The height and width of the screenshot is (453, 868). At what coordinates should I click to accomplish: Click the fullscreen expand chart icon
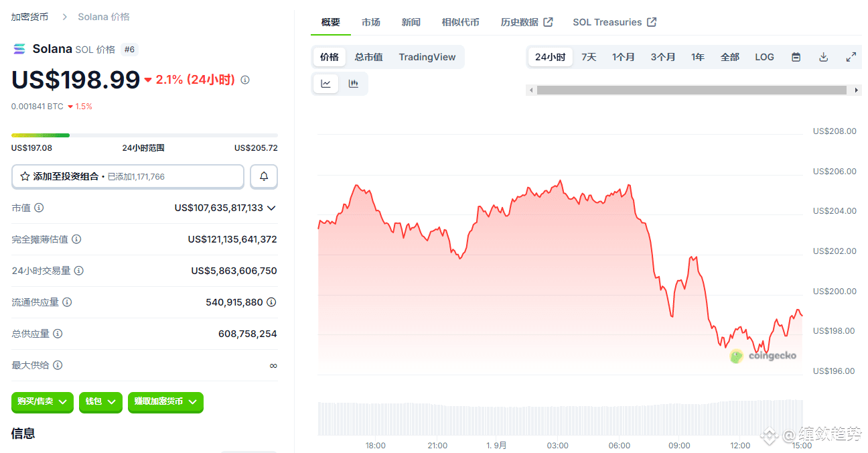(x=851, y=57)
